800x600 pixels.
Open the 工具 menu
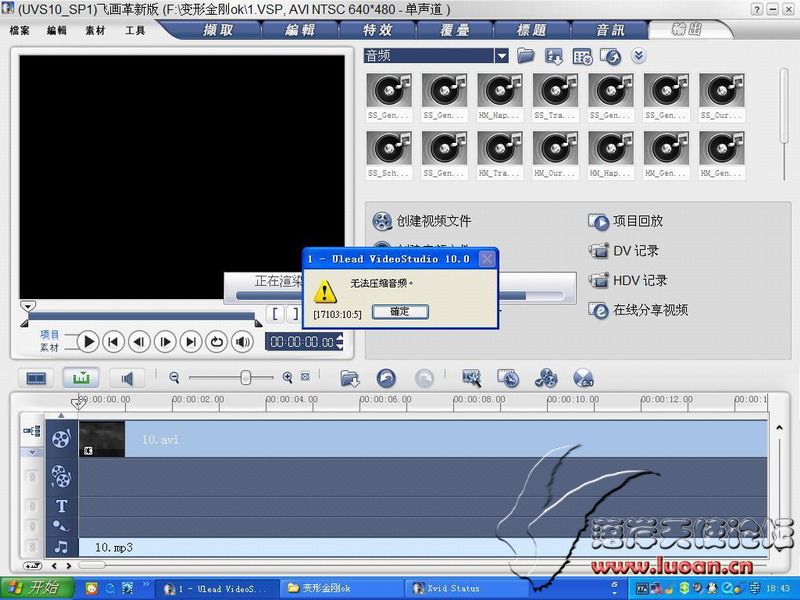coord(135,31)
